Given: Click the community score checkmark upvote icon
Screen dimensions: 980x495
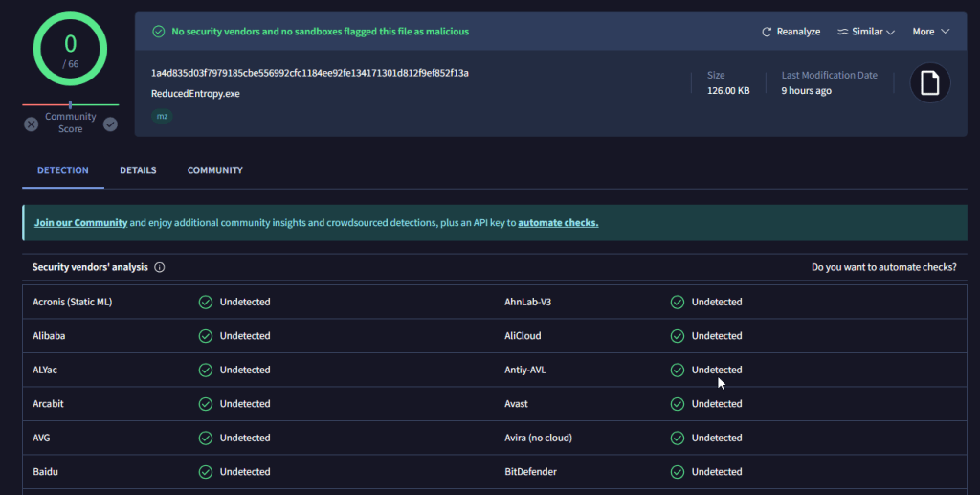Looking at the screenshot, I should tap(110, 124).
